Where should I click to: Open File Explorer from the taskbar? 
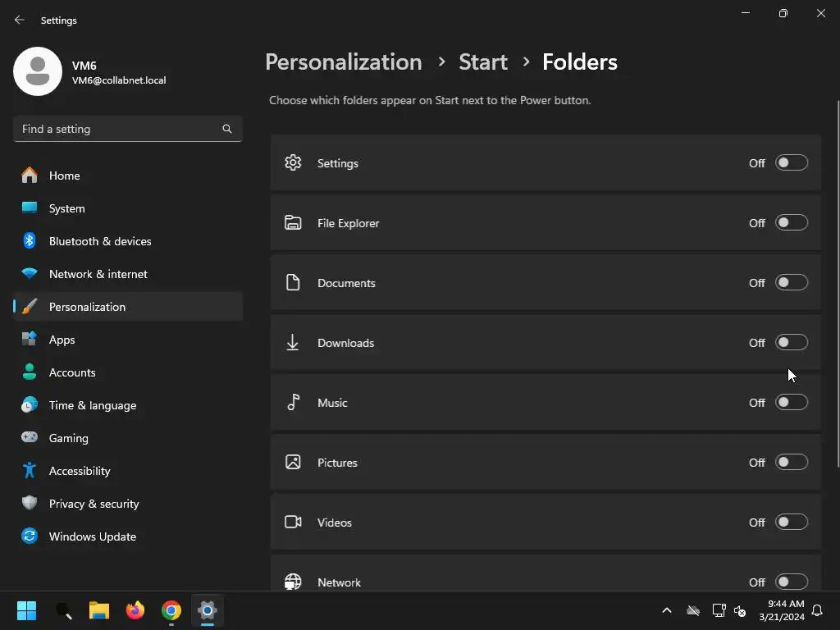coord(99,610)
